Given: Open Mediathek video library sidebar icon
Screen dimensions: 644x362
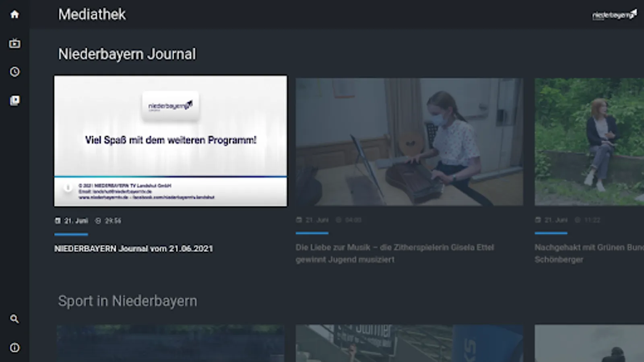Looking at the screenshot, I should pos(14,101).
